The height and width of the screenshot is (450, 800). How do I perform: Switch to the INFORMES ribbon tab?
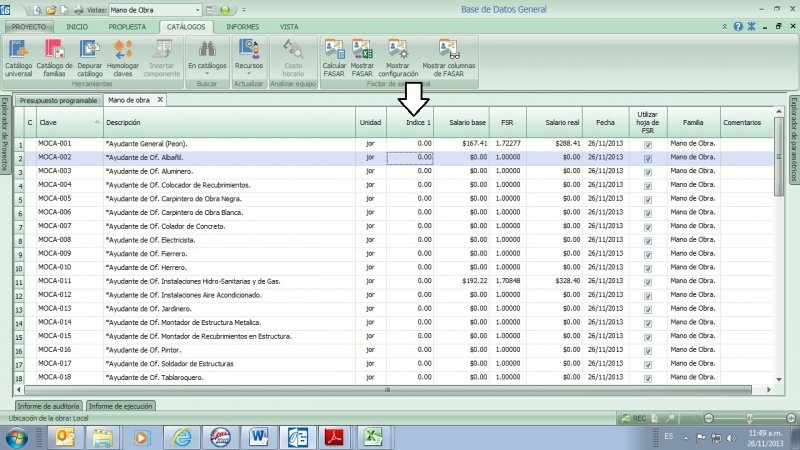(x=242, y=27)
